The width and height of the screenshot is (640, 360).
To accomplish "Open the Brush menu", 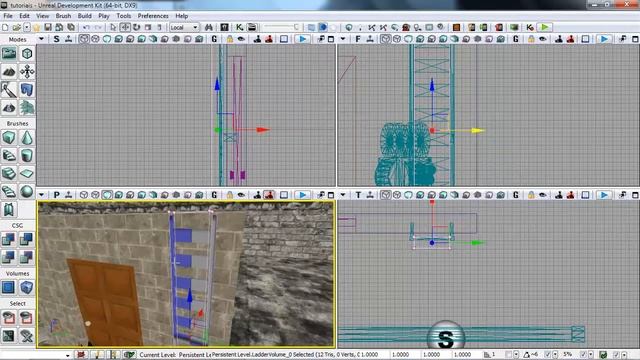I will 63,16.
